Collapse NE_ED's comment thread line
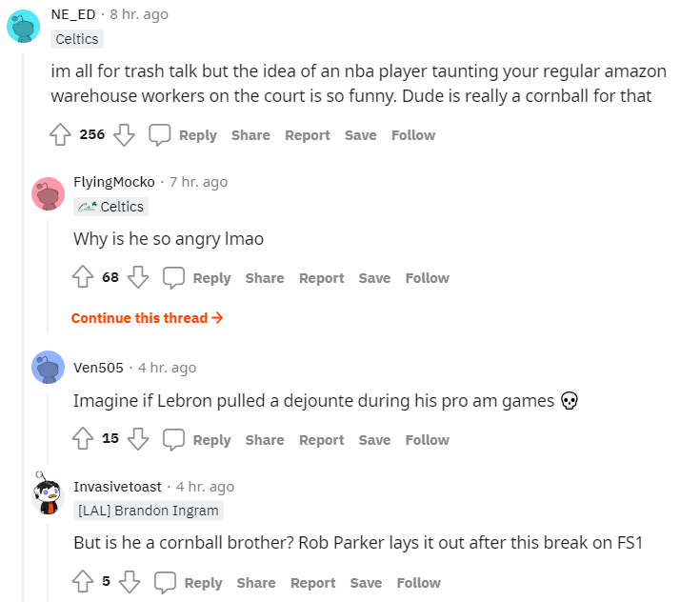Screen dimensions: 700x602 [23, 326]
